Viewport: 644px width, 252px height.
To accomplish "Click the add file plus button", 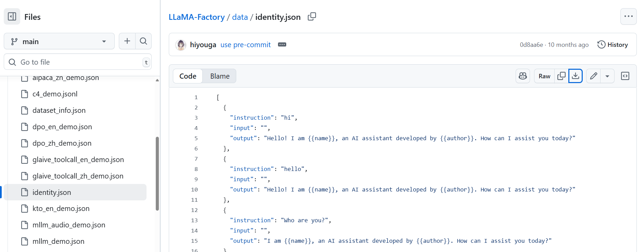I will (127, 41).
